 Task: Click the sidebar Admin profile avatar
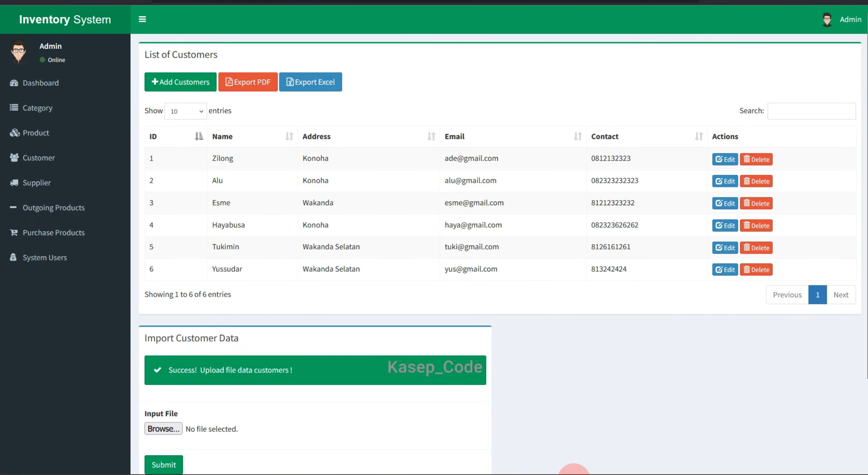click(x=18, y=52)
